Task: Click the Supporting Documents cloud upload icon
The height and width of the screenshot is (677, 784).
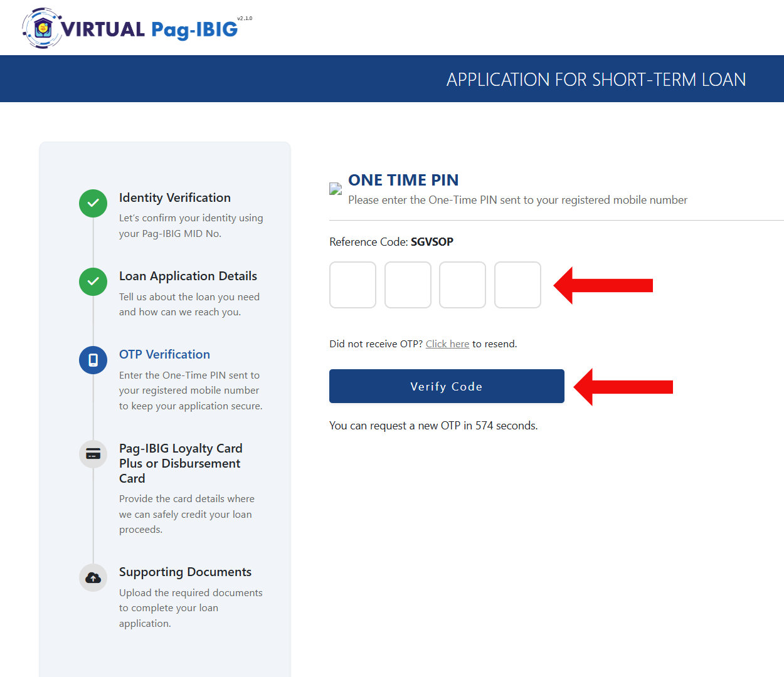Action: 93,577
